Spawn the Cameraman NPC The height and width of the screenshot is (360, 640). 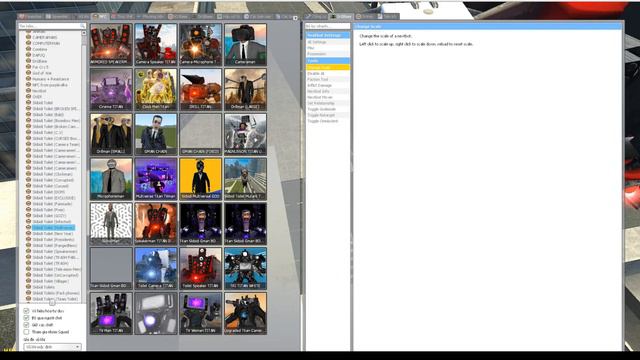(245, 44)
